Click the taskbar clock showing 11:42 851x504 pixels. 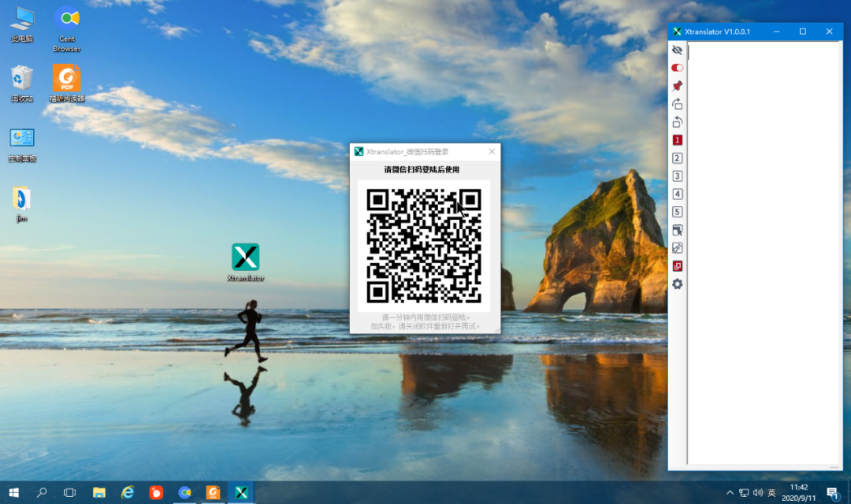pyautogui.click(x=798, y=493)
